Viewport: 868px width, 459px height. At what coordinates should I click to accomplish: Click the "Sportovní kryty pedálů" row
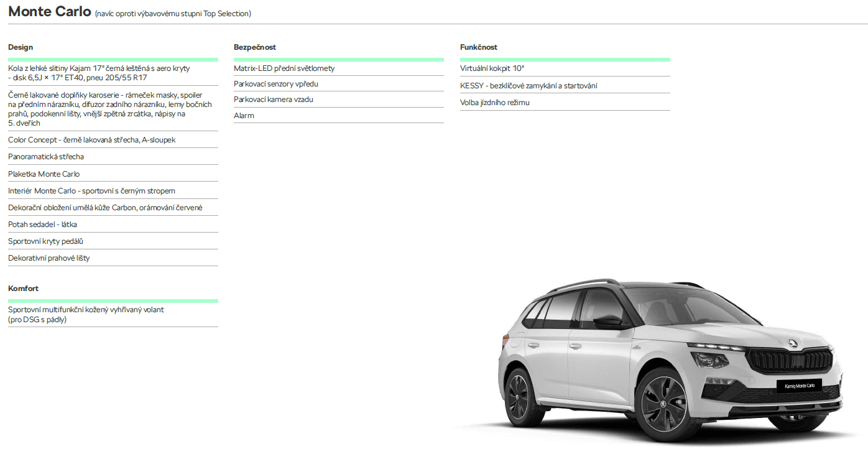(113, 241)
